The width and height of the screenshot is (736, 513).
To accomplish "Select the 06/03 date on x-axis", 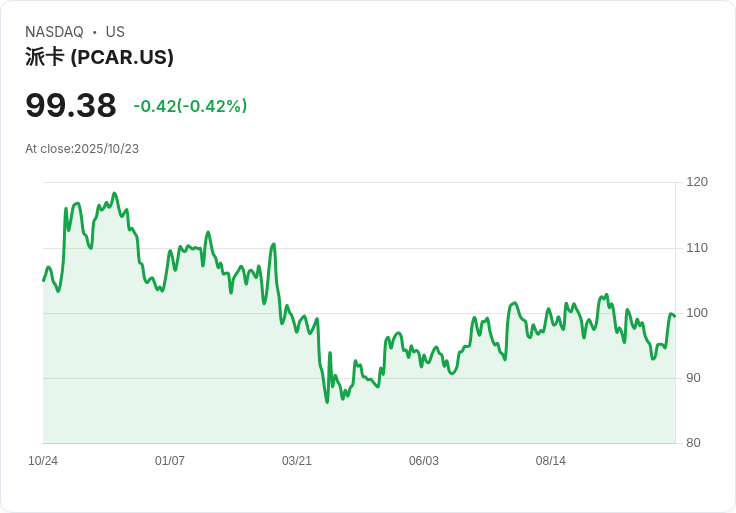I will pyautogui.click(x=424, y=461).
